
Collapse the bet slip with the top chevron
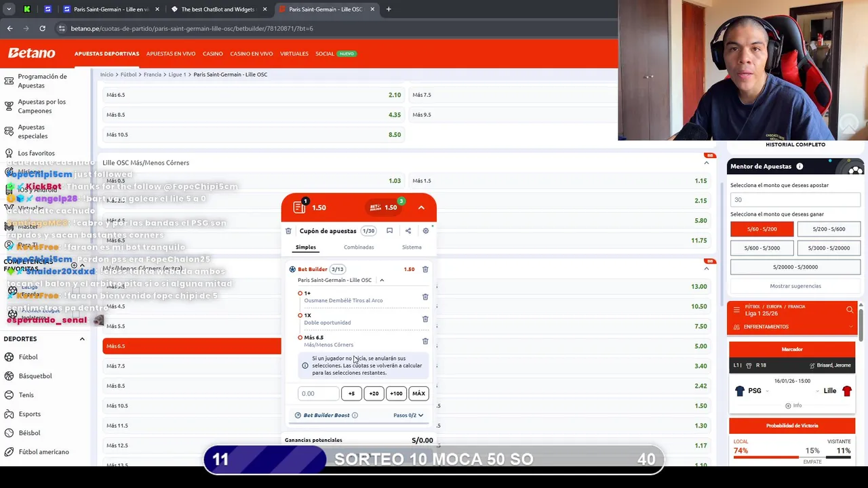point(421,207)
